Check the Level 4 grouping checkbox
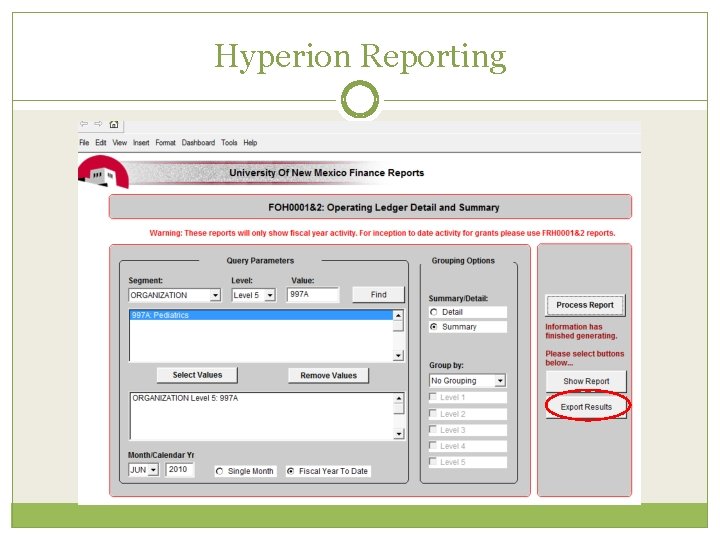The width and height of the screenshot is (720, 540). (x=433, y=445)
